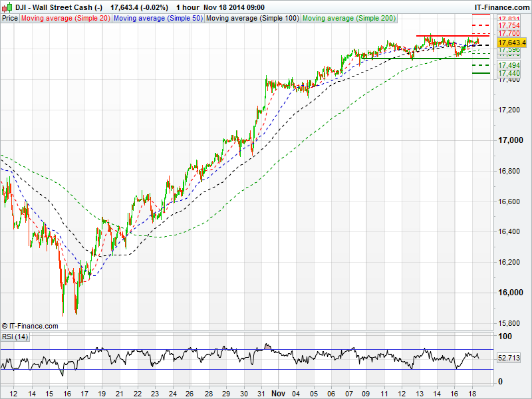The image size is (532, 399).
Task: Click the © IT-Finance.com copyright text
Action: coord(30,326)
